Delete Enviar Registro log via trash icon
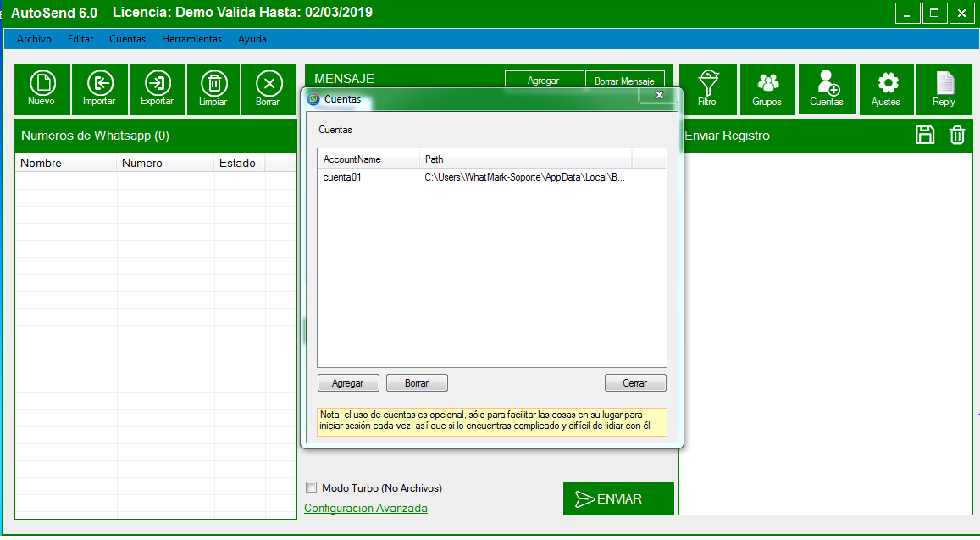Image resolution: width=980 pixels, height=540 pixels. pyautogui.click(x=957, y=135)
